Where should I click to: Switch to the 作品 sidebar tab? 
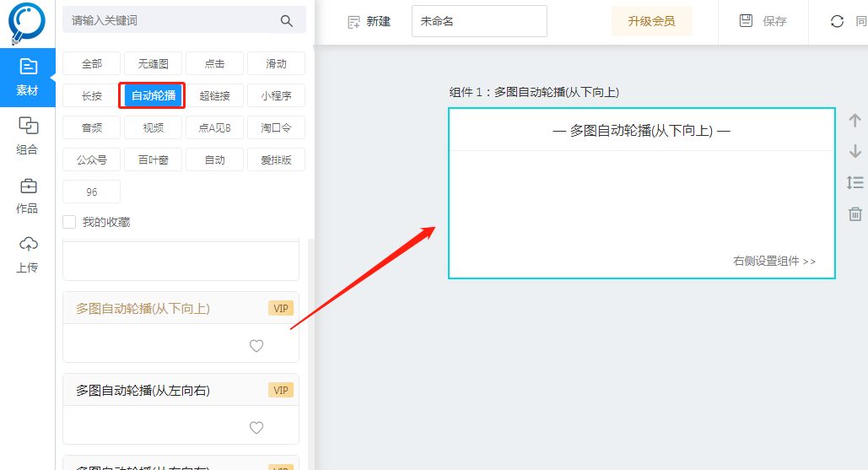tap(28, 195)
